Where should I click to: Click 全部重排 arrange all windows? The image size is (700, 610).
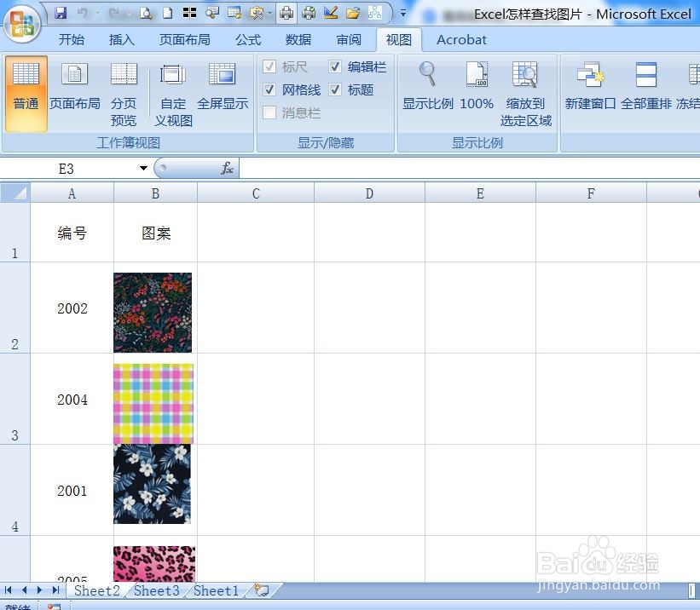[x=645, y=89]
